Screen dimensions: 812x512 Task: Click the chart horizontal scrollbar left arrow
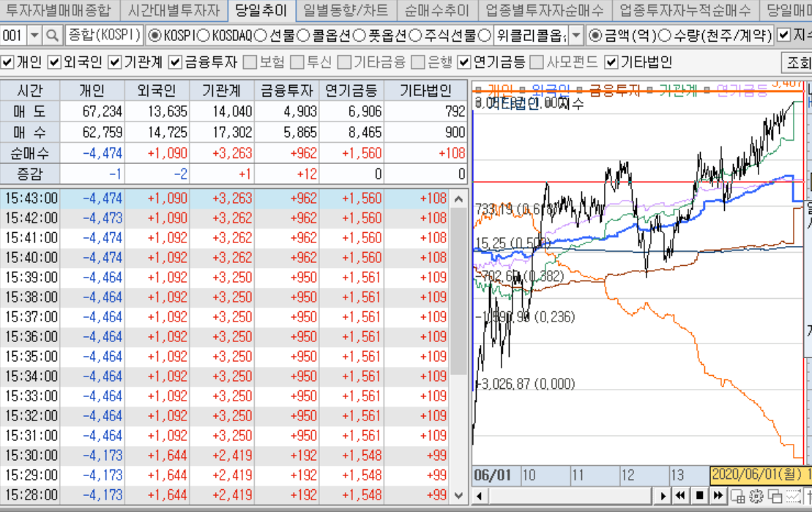pyautogui.click(x=480, y=496)
